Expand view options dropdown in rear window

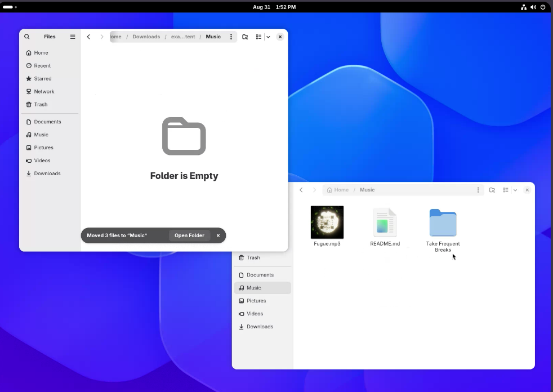click(515, 190)
